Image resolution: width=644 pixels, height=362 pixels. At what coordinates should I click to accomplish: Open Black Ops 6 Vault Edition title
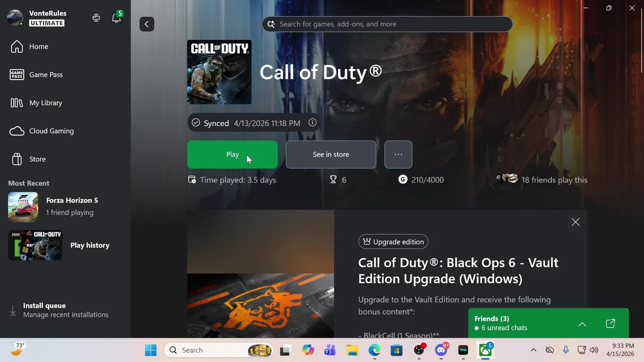click(x=458, y=270)
